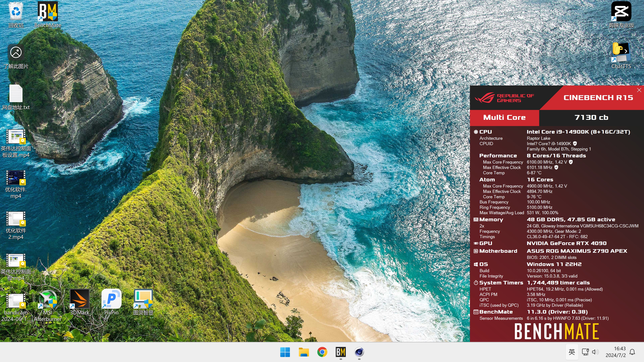Click the 16 Cores Atom value
This screenshot has height=362, width=644.
pyautogui.click(x=540, y=179)
